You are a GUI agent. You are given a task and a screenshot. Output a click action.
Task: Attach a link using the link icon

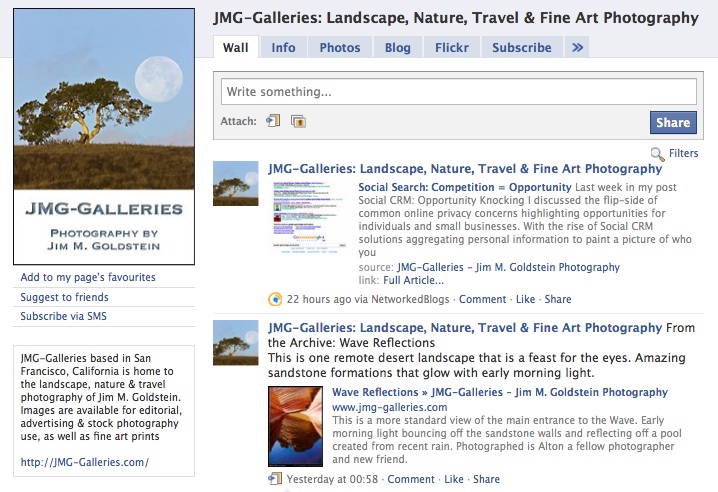tap(273, 121)
